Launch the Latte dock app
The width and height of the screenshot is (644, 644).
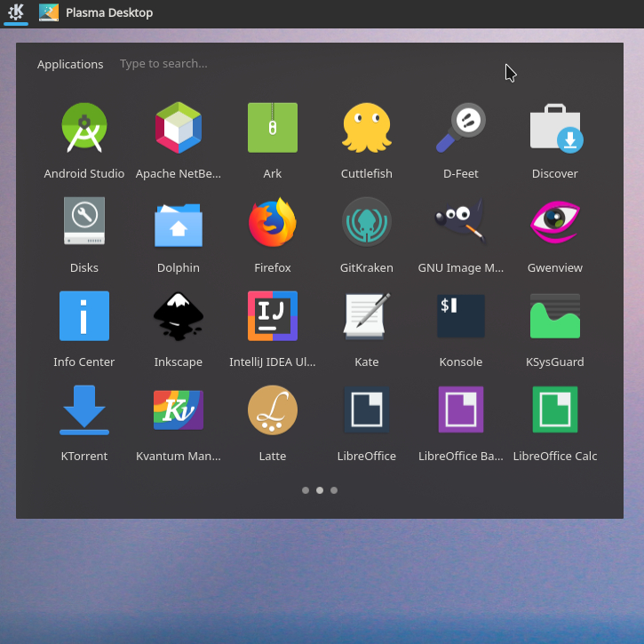[273, 409]
